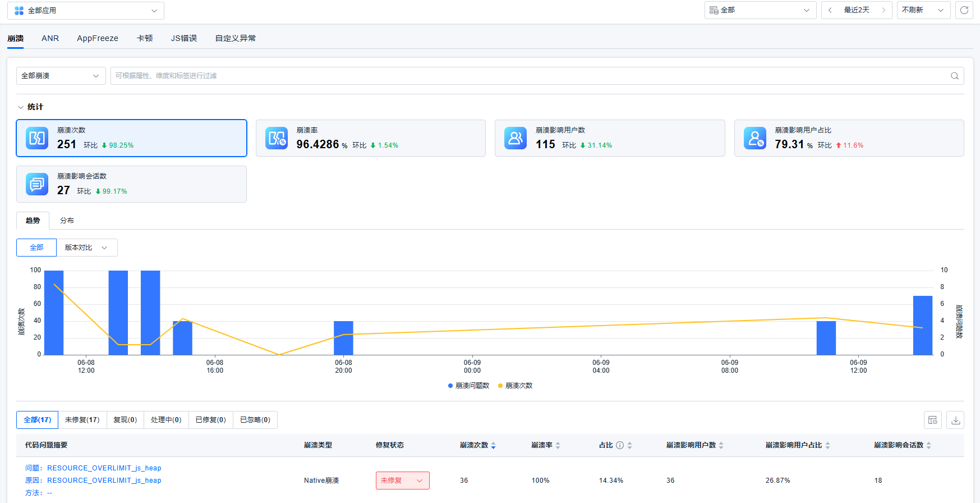
Task: Click the 占比 info icon
Action: pos(620,445)
